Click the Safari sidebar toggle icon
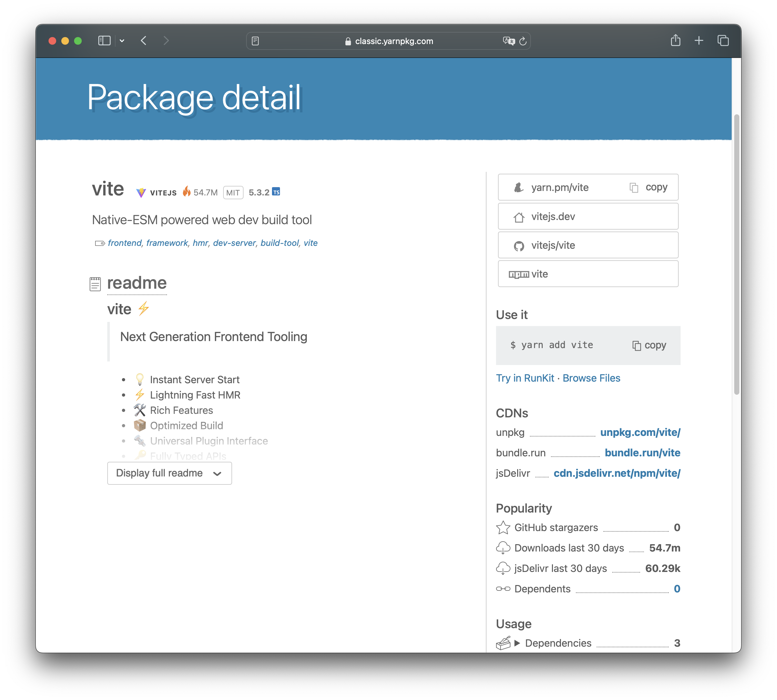Image resolution: width=777 pixels, height=700 pixels. click(104, 41)
